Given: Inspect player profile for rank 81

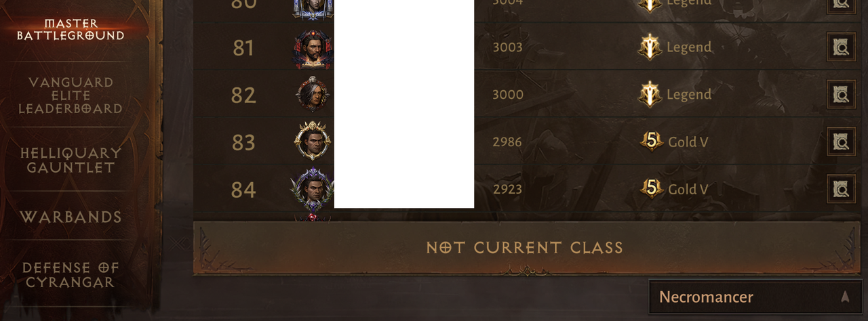Looking at the screenshot, I should tap(841, 47).
